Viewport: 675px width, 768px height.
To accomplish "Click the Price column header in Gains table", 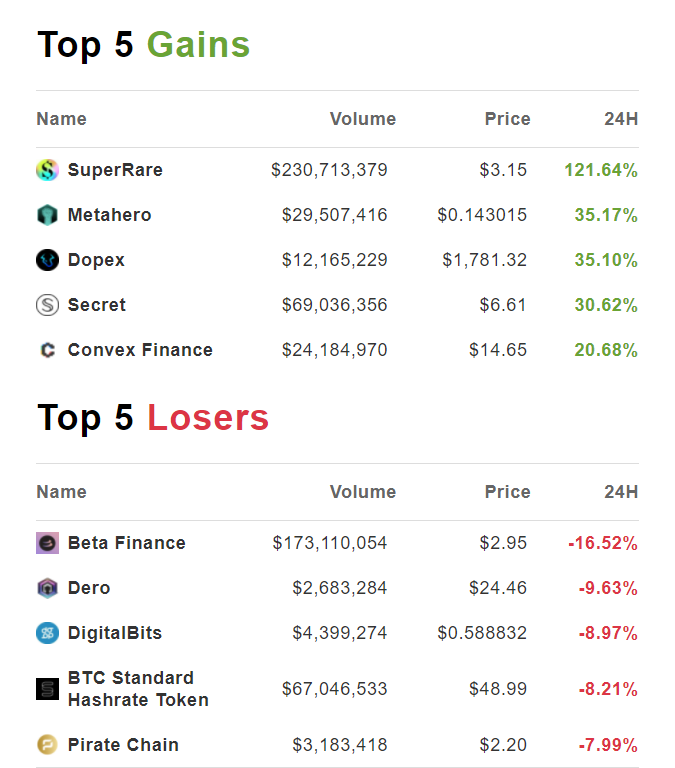I will point(507,119).
